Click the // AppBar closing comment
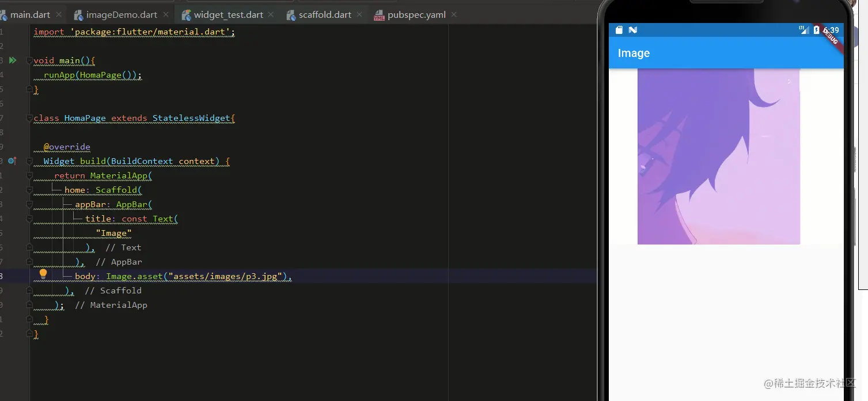Screen dimensions: 868x401 click(x=119, y=262)
